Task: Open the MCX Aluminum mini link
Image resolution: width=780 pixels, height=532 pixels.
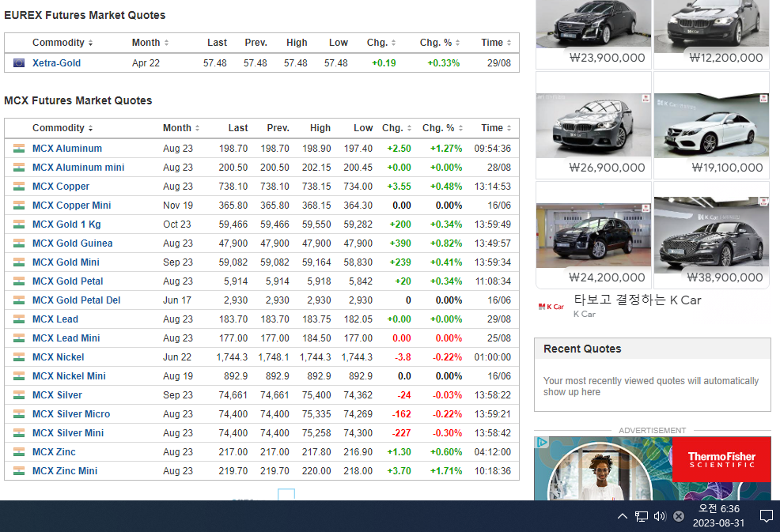Action: pos(78,168)
